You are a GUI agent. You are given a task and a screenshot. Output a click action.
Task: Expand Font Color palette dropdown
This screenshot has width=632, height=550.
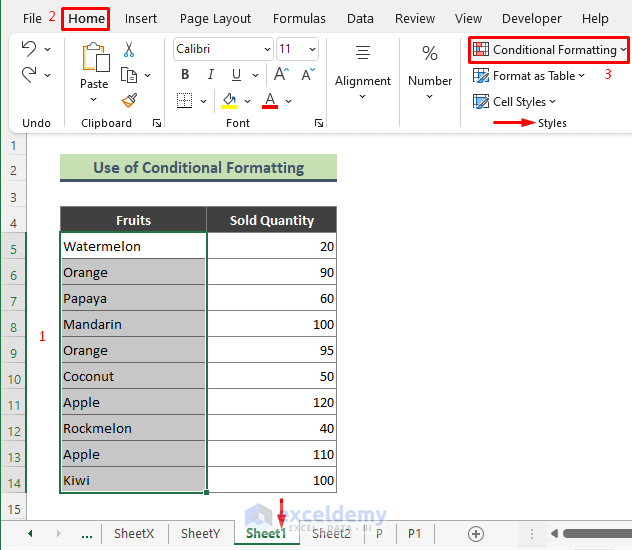289,101
